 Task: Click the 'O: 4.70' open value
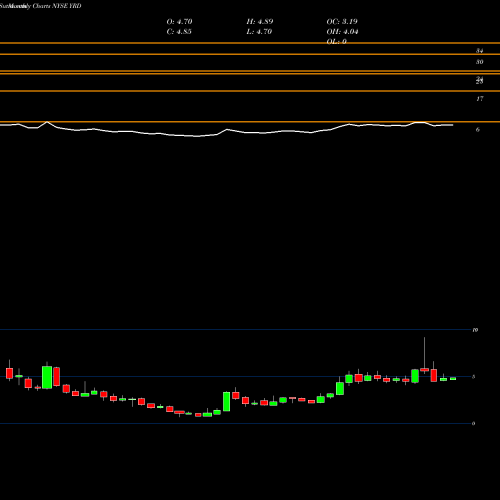pyautogui.click(x=179, y=22)
